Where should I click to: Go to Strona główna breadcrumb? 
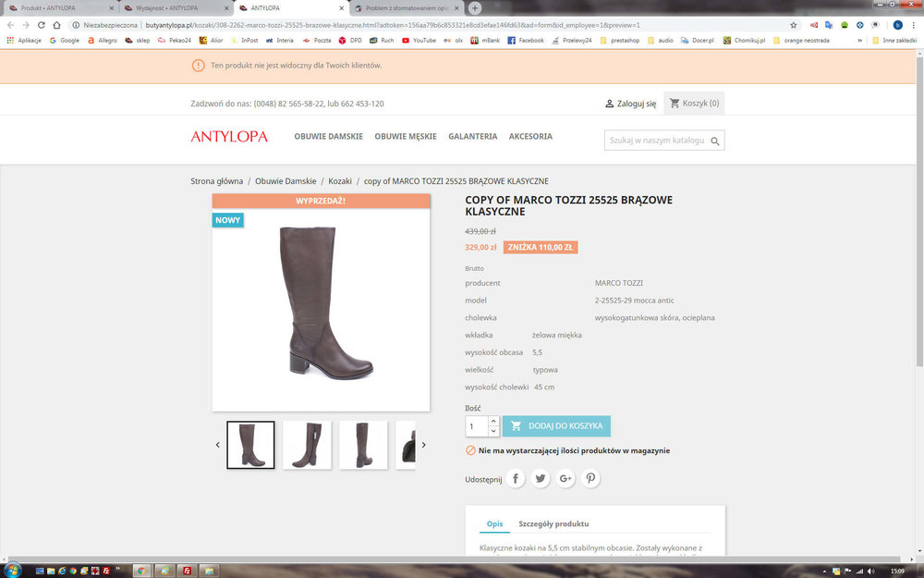(216, 181)
